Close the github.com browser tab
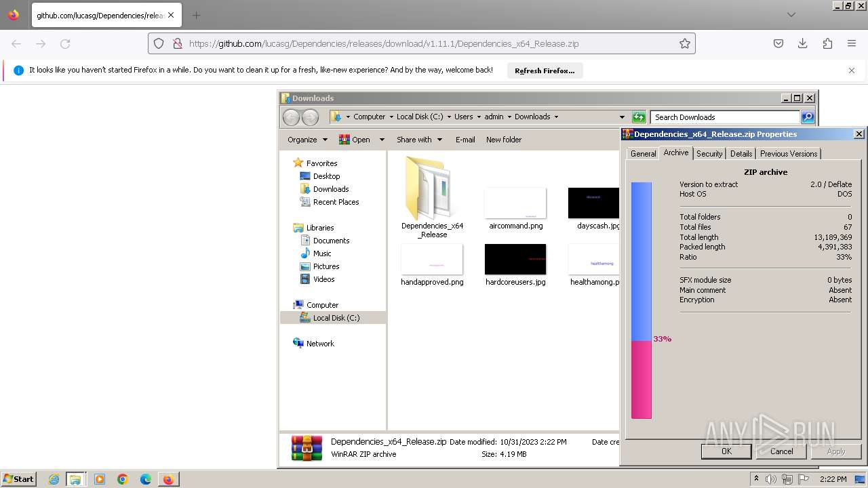 click(171, 15)
